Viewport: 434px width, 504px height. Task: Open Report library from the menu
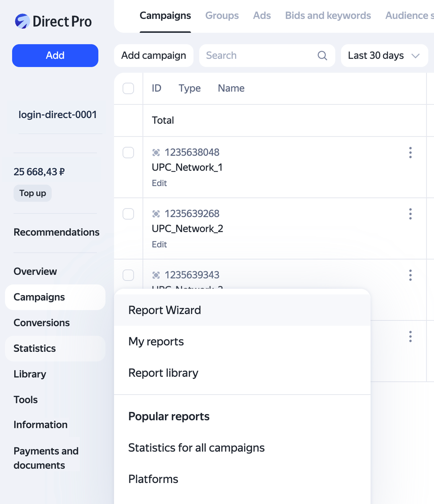pos(242,373)
